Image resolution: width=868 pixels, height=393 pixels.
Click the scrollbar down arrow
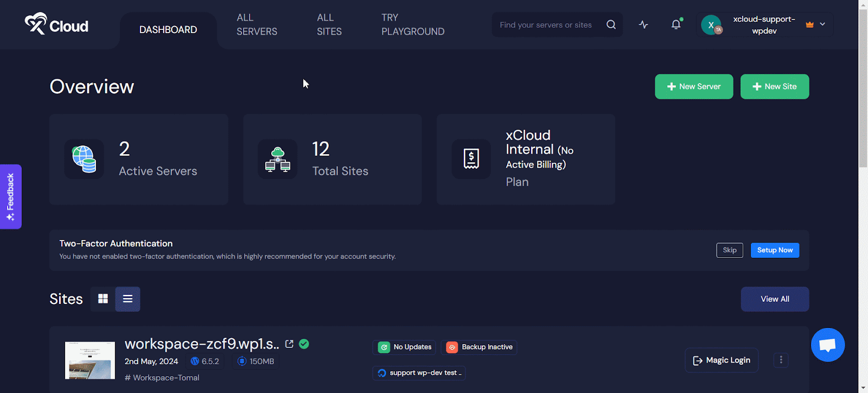pyautogui.click(x=863, y=388)
